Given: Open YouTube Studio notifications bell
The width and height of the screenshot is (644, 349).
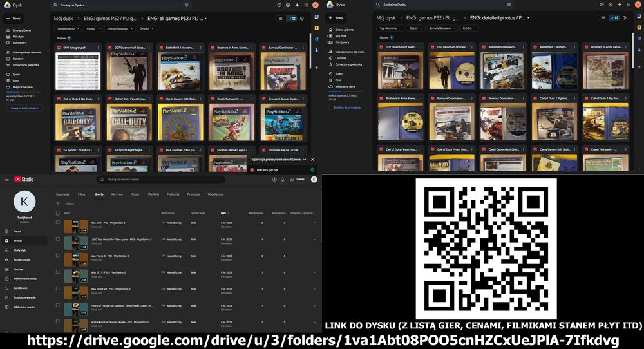Looking at the screenshot, I should click(x=283, y=180).
